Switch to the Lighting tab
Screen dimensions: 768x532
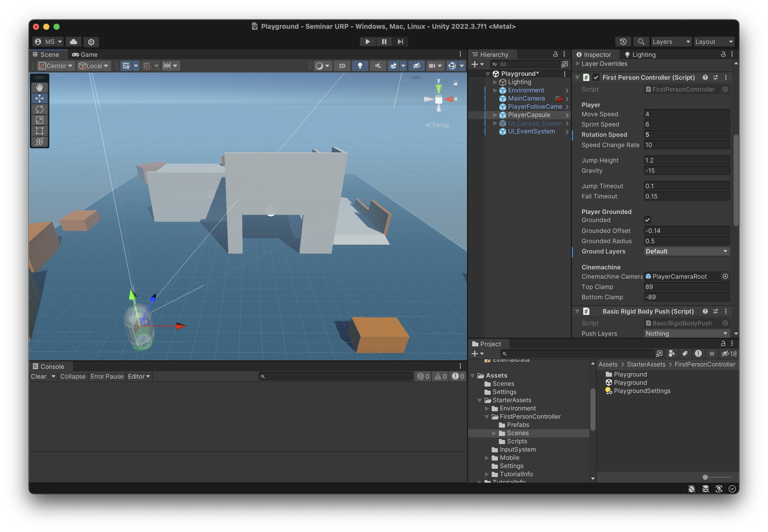pyautogui.click(x=640, y=55)
